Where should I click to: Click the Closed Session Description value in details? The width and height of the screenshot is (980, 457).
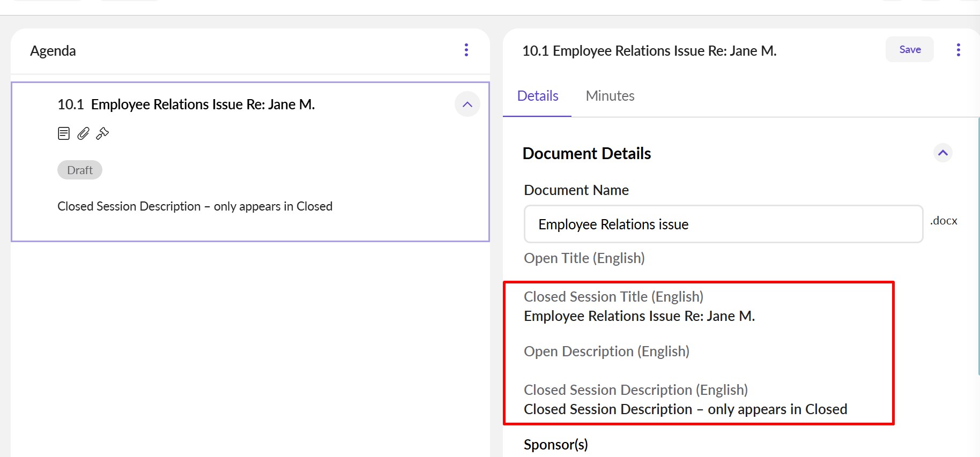pos(685,409)
